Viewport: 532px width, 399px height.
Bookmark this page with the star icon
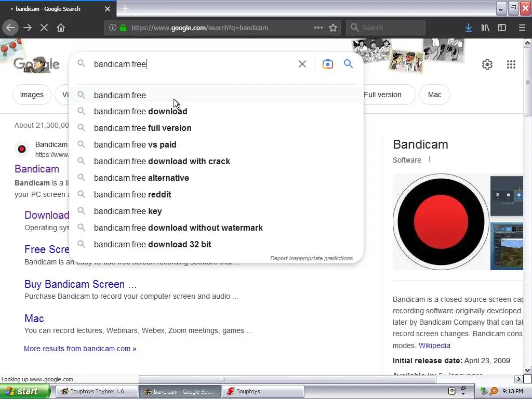click(x=333, y=28)
